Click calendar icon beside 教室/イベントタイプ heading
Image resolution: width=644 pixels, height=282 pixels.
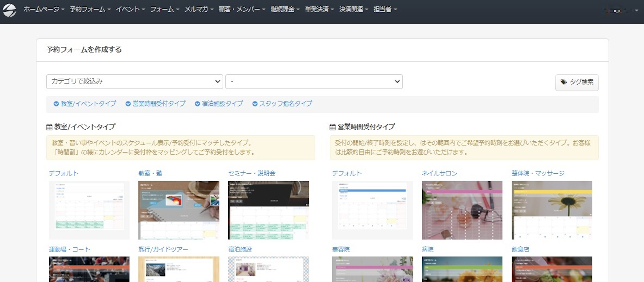(49, 127)
